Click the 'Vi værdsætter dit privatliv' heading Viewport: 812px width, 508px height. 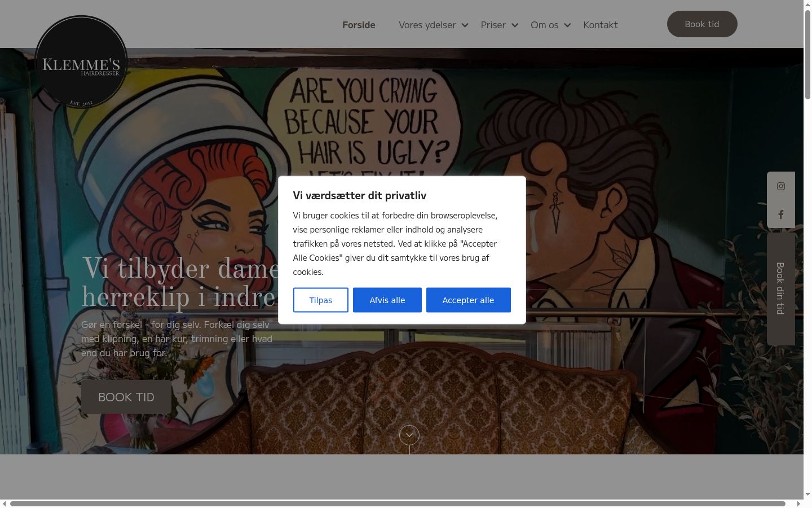[x=360, y=195]
